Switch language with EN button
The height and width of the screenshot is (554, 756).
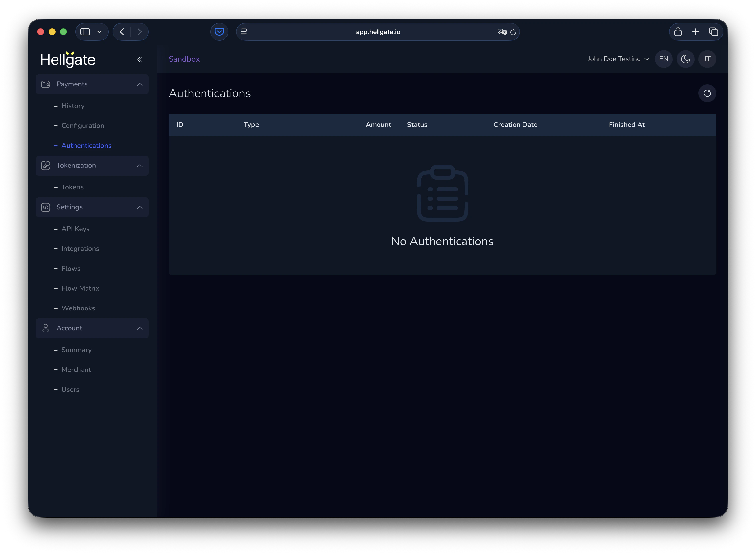(x=664, y=59)
